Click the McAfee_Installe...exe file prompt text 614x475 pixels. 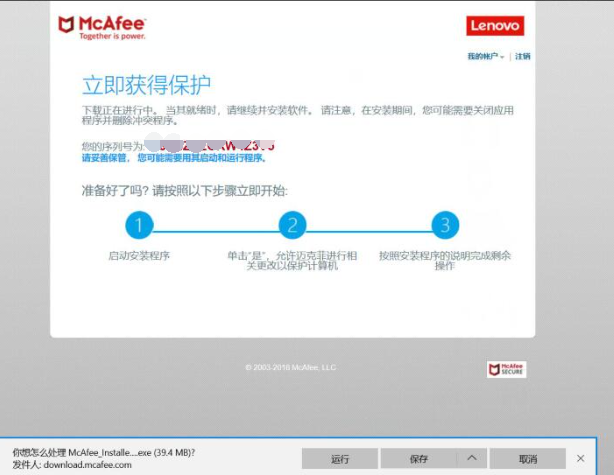(x=104, y=453)
